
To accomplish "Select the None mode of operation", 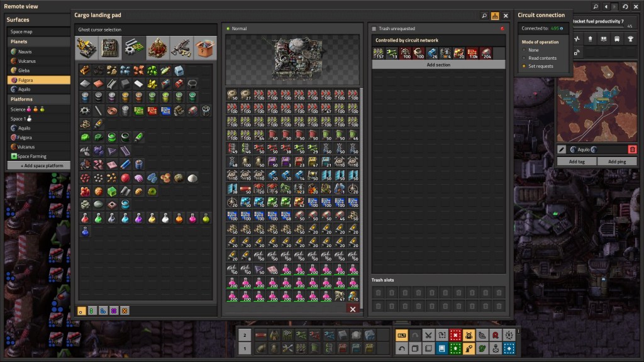I will [x=523, y=50].
